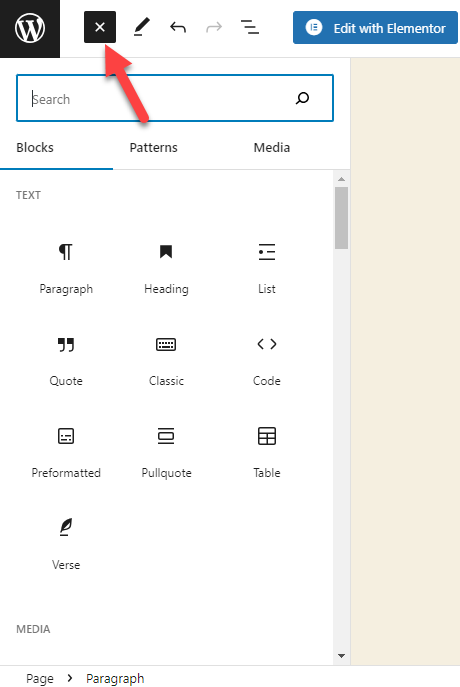The height and width of the screenshot is (687, 460).
Task: Insert a Heading block
Action: pos(166,269)
